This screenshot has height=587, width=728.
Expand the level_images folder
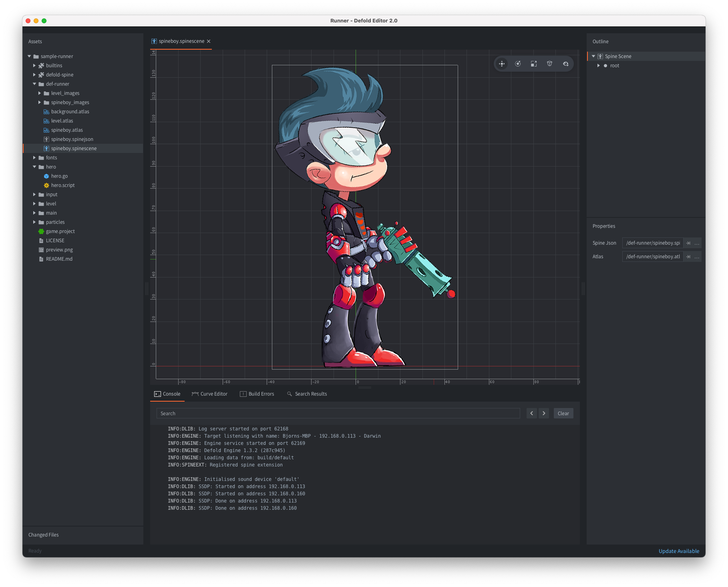point(40,93)
